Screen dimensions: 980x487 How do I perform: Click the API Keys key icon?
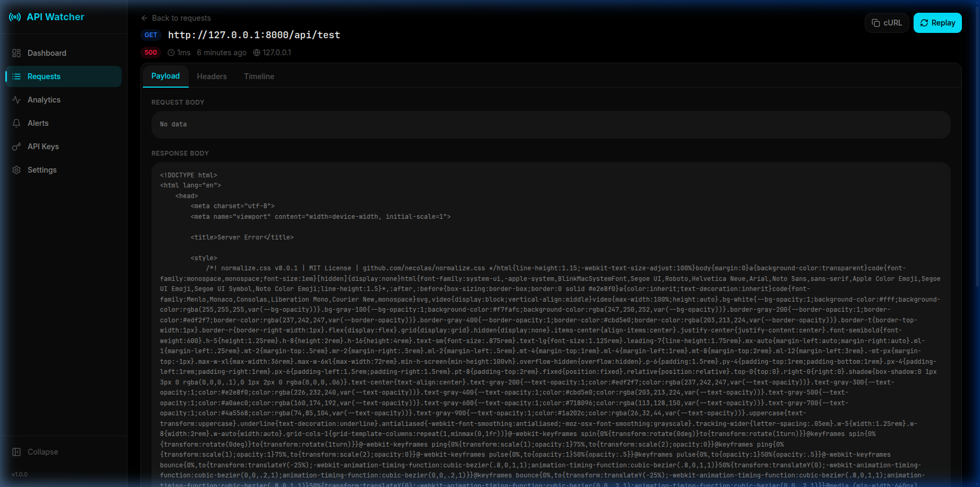[16, 147]
